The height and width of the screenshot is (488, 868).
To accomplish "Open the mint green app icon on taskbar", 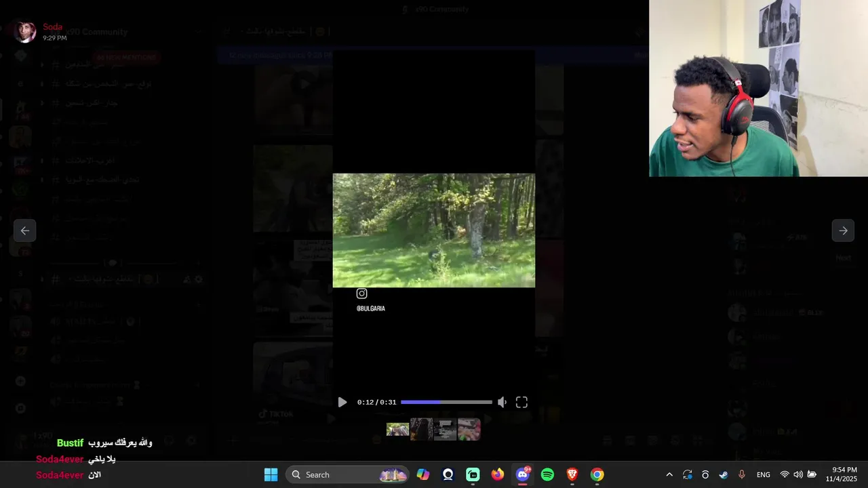I will pos(473,474).
